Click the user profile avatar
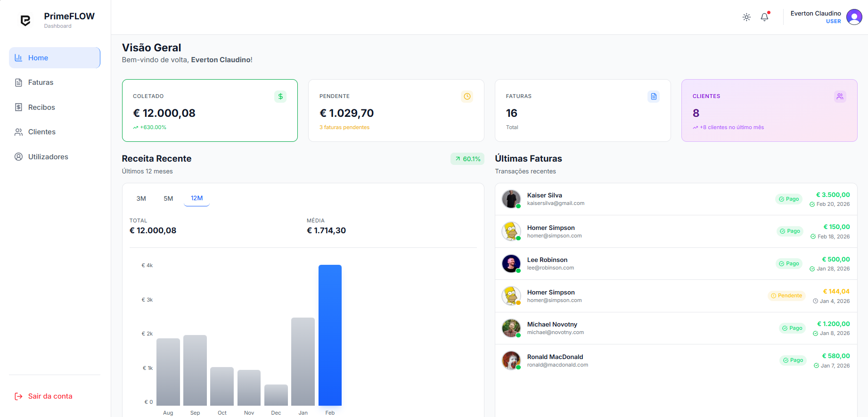The width and height of the screenshot is (868, 417). 854,17
